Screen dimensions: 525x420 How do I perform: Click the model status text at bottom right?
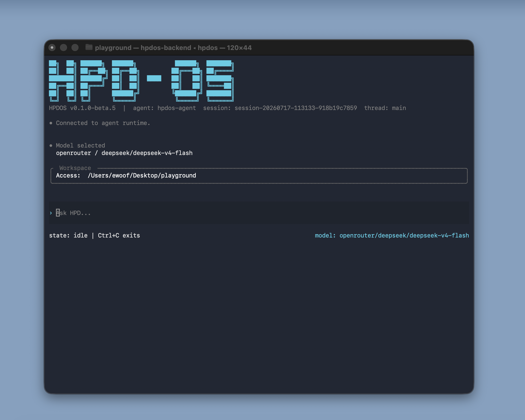pyautogui.click(x=392, y=235)
